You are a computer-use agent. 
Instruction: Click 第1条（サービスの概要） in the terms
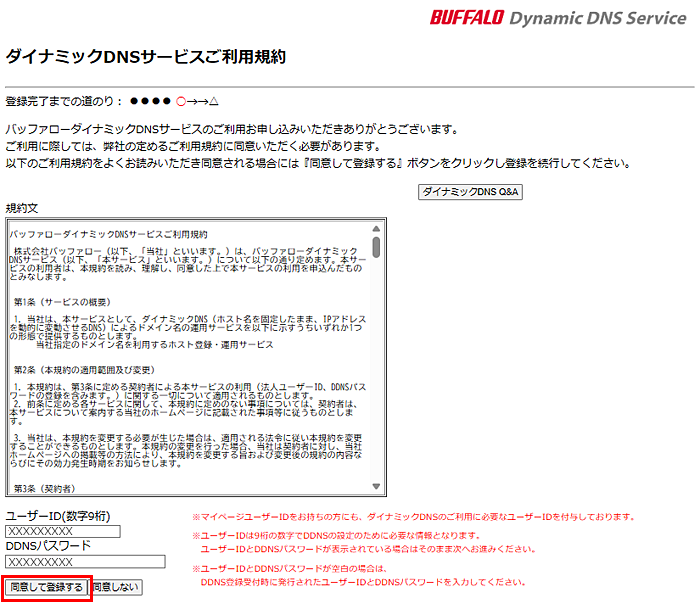point(62,302)
